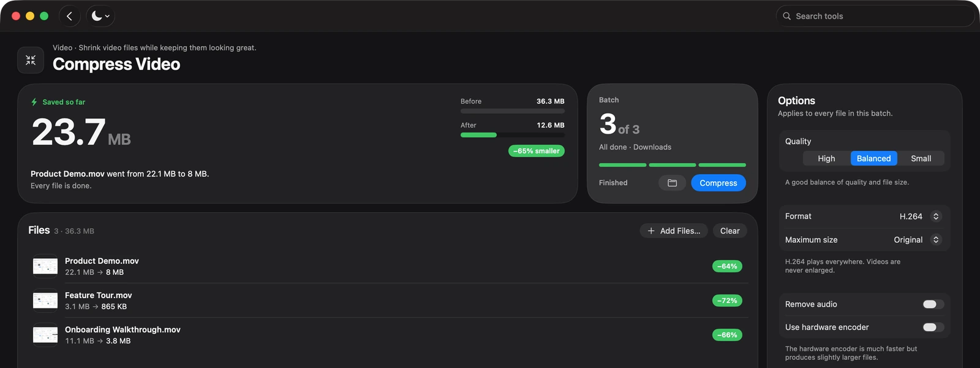980x368 pixels.
Task: Select the Feature Tour.mov file name
Action: [x=99, y=295]
